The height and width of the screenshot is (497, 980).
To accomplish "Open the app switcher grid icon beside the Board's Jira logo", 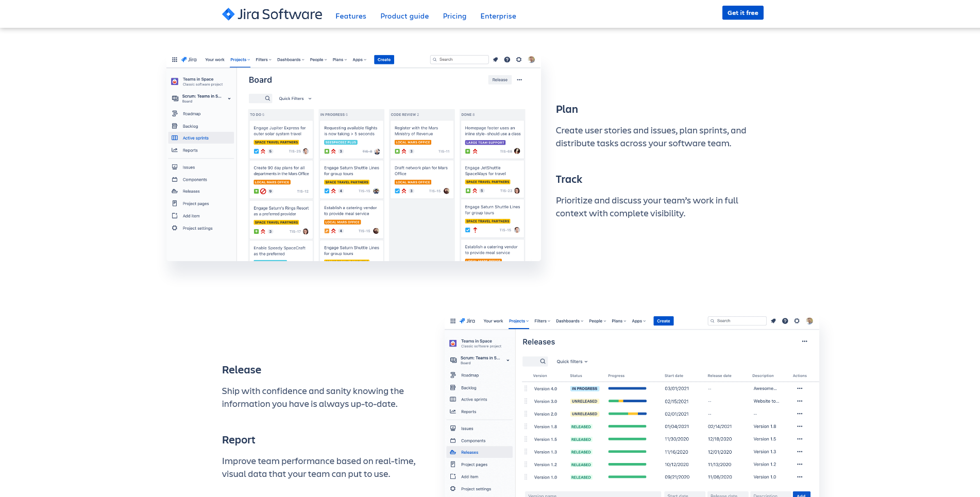I will coord(175,60).
